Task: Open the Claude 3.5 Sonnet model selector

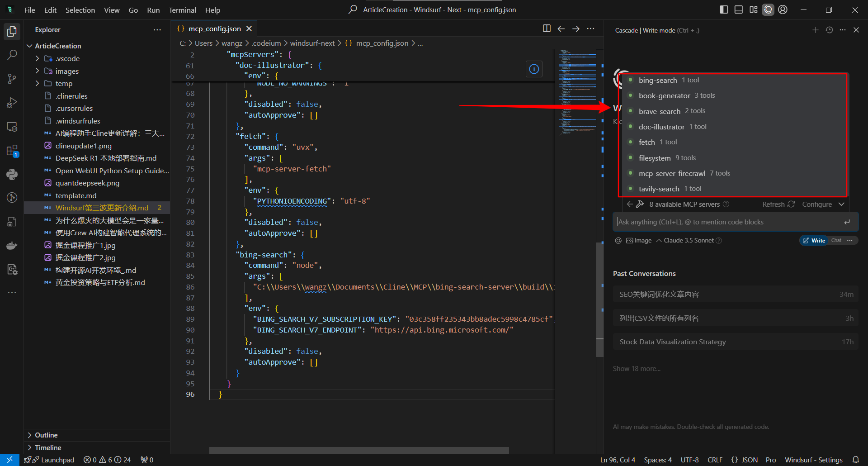Action: pyautogui.click(x=689, y=240)
